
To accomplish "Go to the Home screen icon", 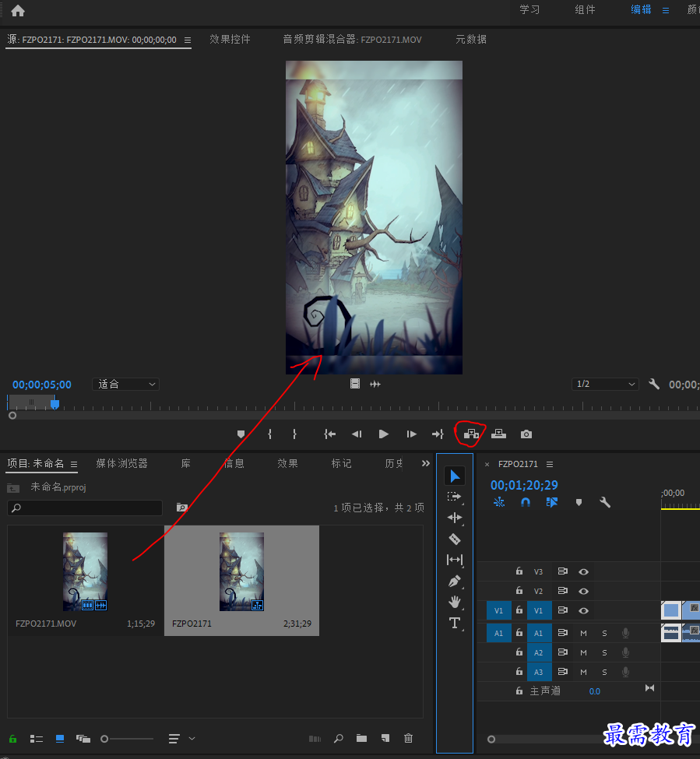I will 18,11.
